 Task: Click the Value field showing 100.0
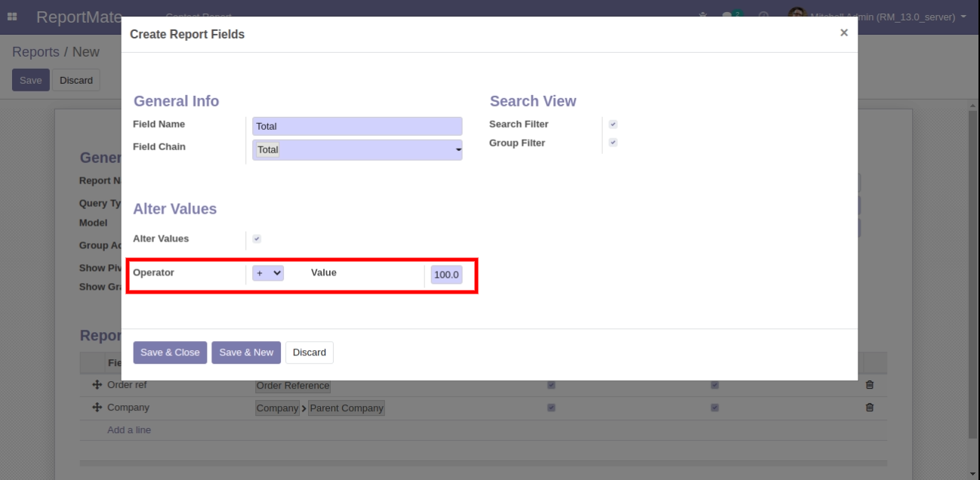pos(446,275)
